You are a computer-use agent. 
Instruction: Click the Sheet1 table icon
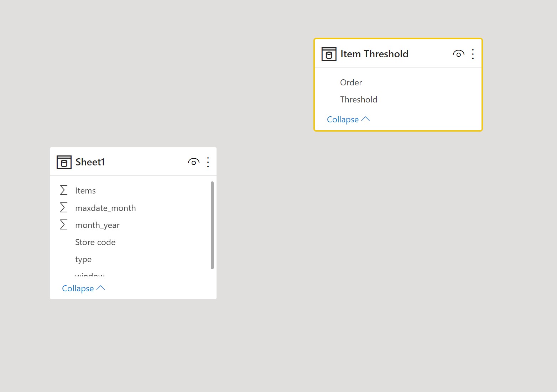[64, 162]
